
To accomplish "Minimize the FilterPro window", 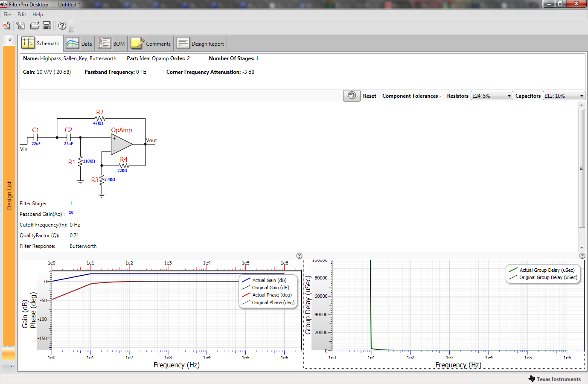I will tap(549, 4).
